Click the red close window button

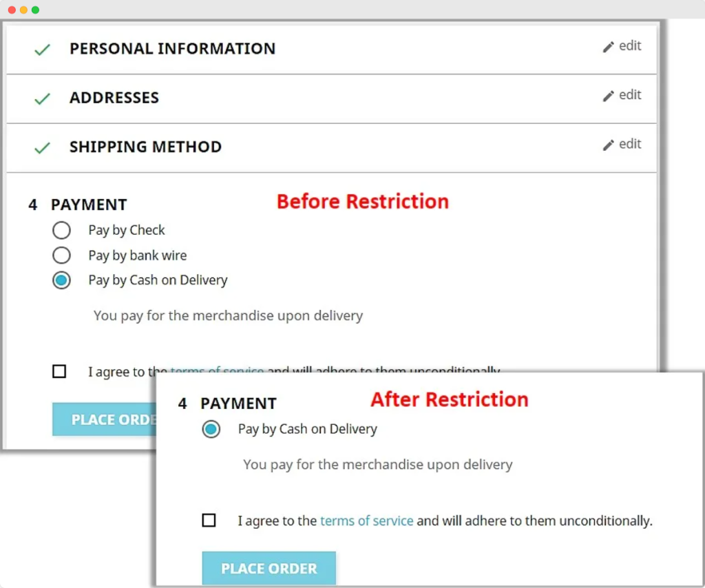(12, 10)
